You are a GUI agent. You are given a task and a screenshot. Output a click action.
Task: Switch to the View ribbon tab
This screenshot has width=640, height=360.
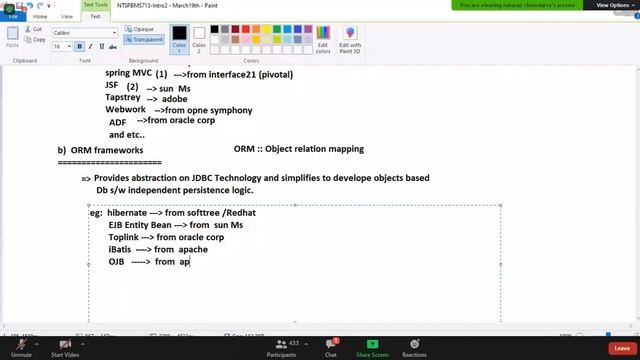click(67, 16)
